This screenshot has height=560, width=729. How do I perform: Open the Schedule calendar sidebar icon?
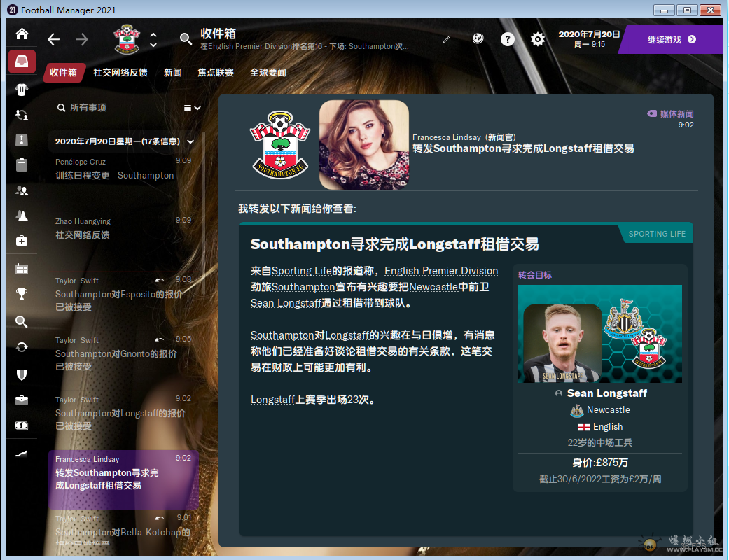pyautogui.click(x=22, y=269)
